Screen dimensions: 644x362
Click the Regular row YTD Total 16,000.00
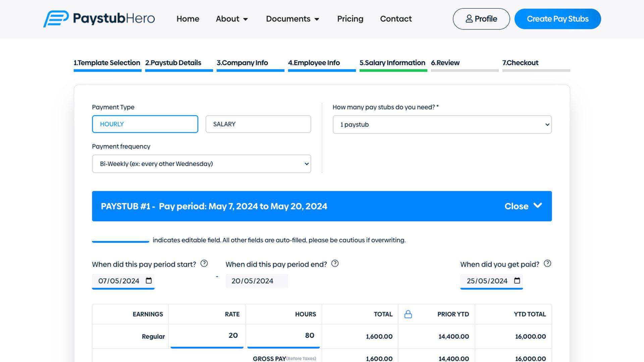tap(530, 337)
